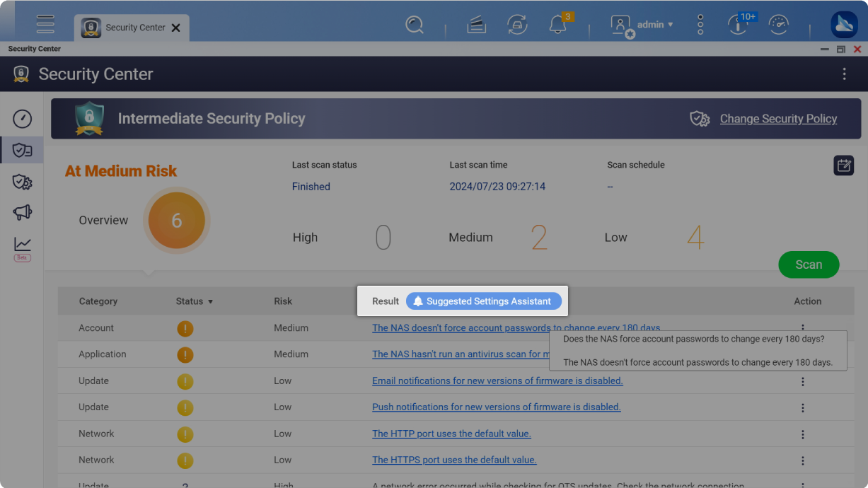Image resolution: width=868 pixels, height=488 pixels.
Task: Click the Risk column header
Action: pos(283,301)
